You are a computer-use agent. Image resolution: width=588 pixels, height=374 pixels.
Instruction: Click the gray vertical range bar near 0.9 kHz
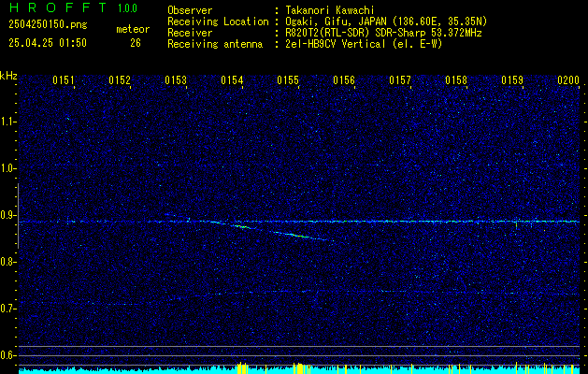18,216
